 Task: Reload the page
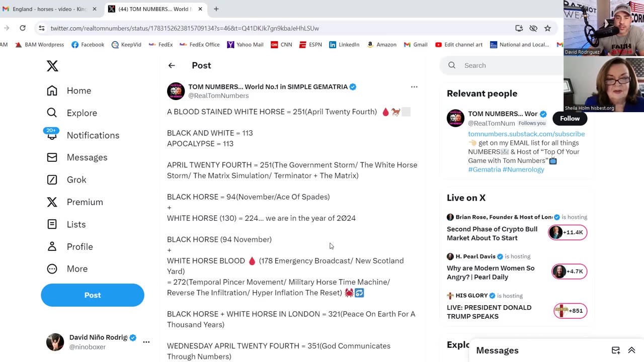tap(23, 28)
